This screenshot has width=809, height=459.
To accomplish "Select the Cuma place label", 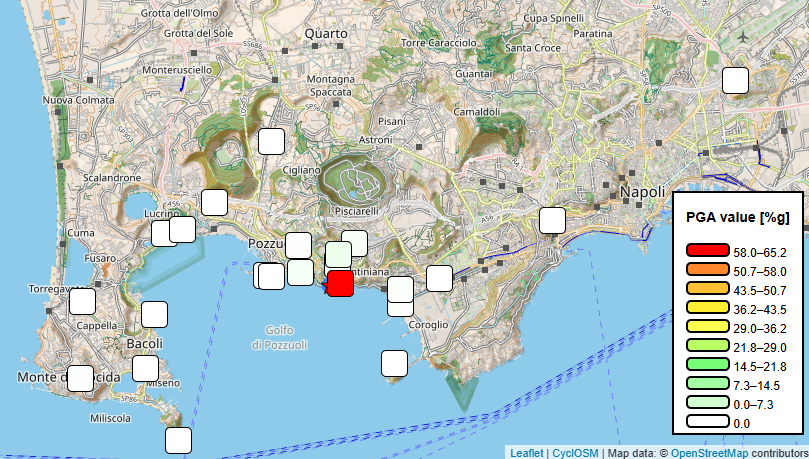I will click(81, 233).
